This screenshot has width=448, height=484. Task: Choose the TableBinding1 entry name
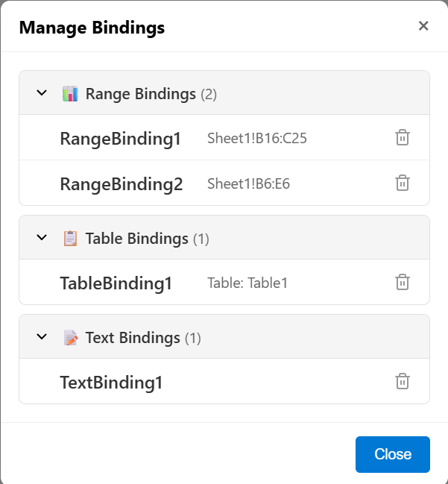(x=116, y=283)
